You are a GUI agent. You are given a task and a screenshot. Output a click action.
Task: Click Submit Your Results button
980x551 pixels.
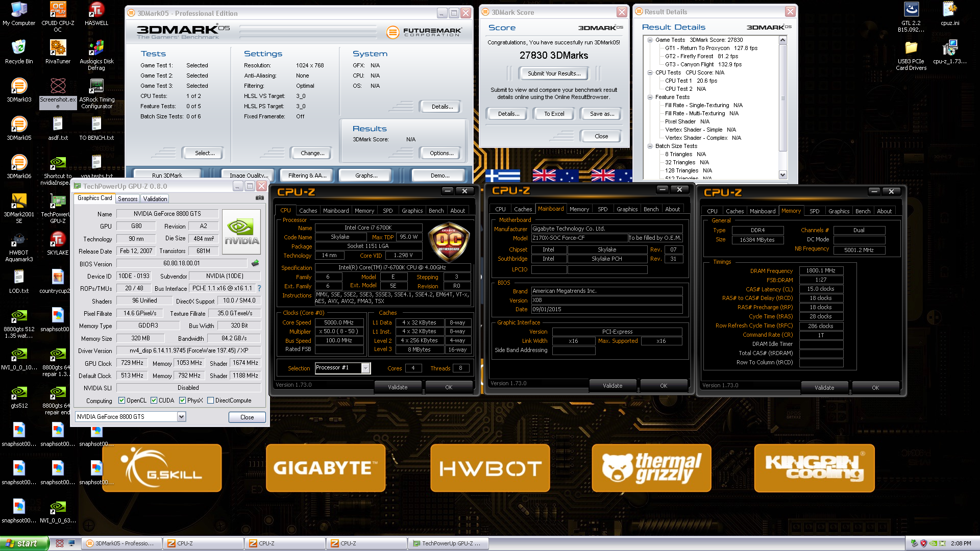coord(554,73)
